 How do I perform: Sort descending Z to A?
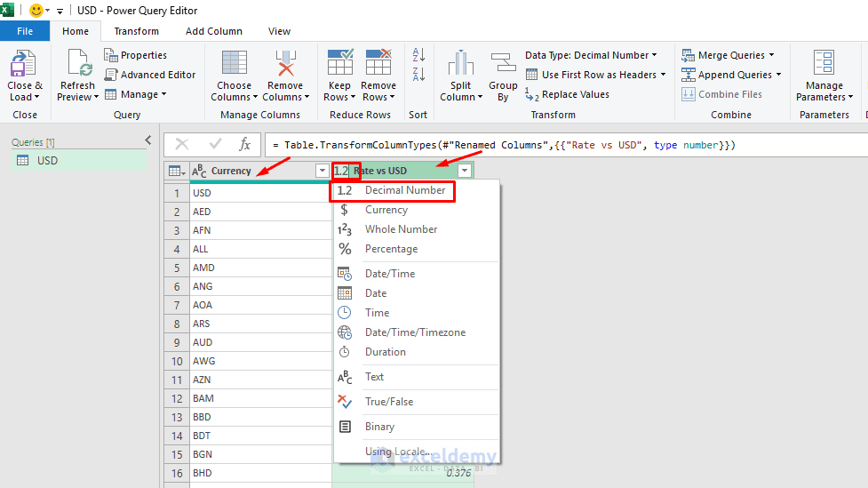[418, 74]
